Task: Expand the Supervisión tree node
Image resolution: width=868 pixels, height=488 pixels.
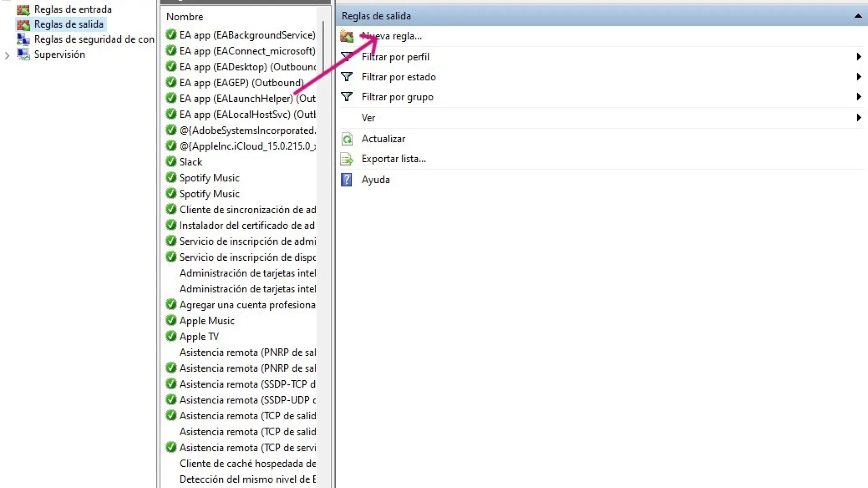Action: pyautogui.click(x=7, y=55)
